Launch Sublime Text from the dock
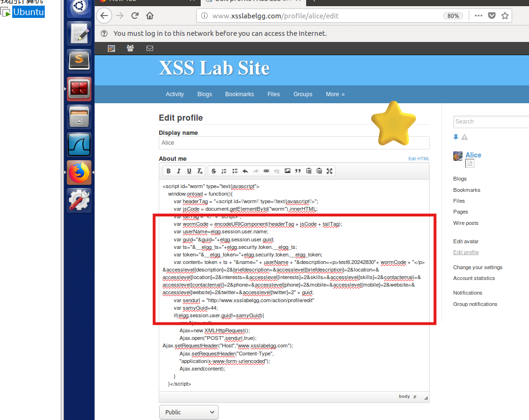The image size is (529, 420). pos(79,61)
